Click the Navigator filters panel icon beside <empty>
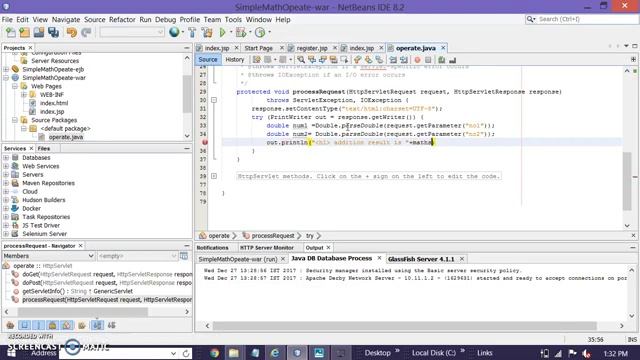The width and height of the screenshot is (640, 360). [184, 256]
